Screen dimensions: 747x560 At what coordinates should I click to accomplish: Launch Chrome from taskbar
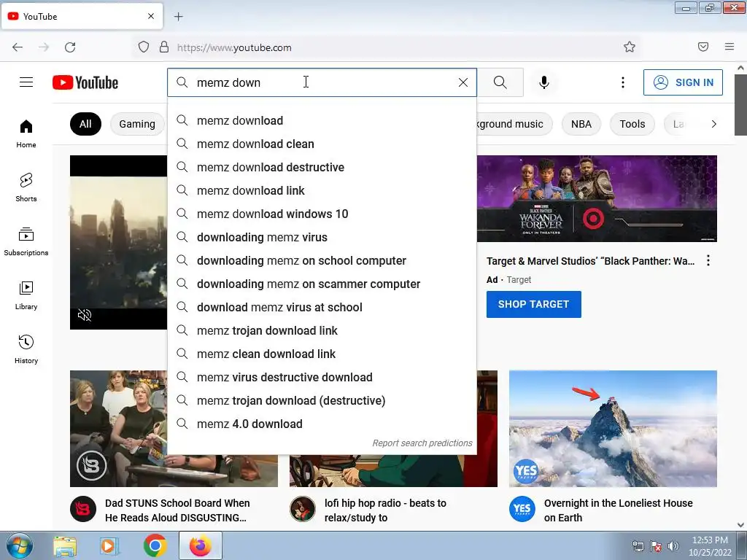pyautogui.click(x=155, y=545)
